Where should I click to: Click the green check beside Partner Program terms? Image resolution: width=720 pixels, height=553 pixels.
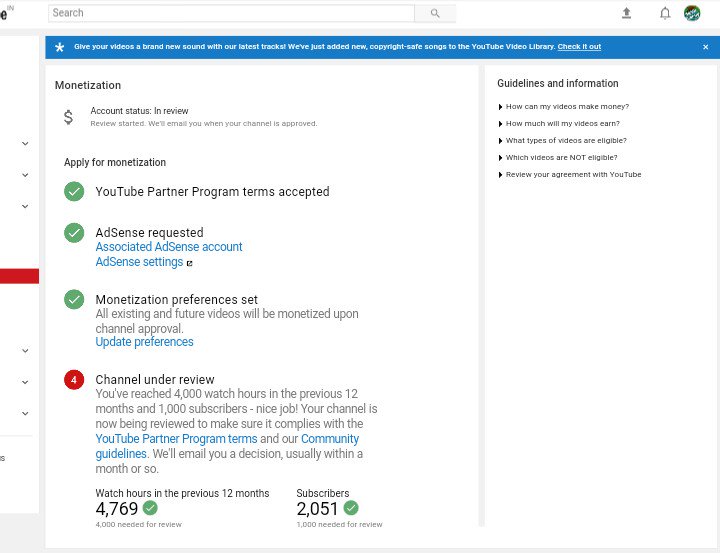coord(74,192)
